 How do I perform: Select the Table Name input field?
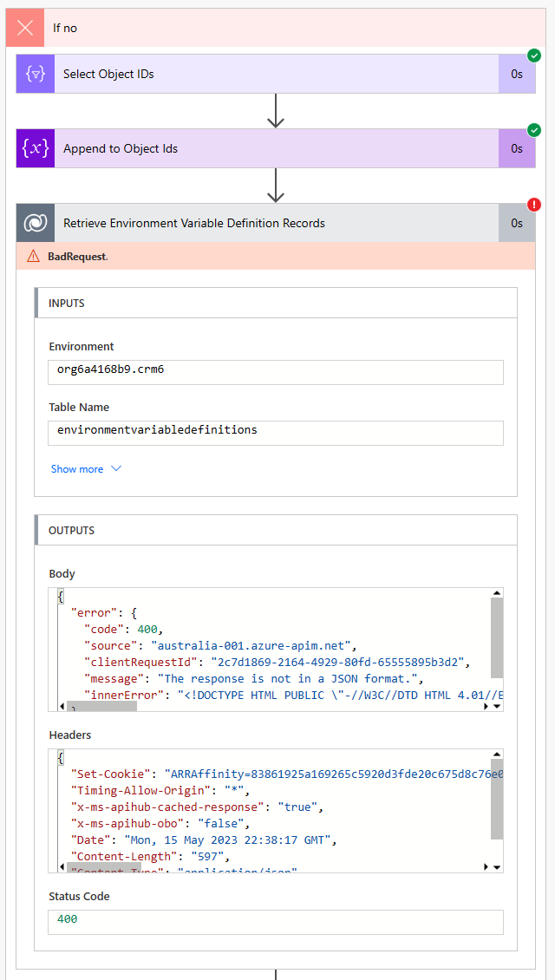point(275,434)
